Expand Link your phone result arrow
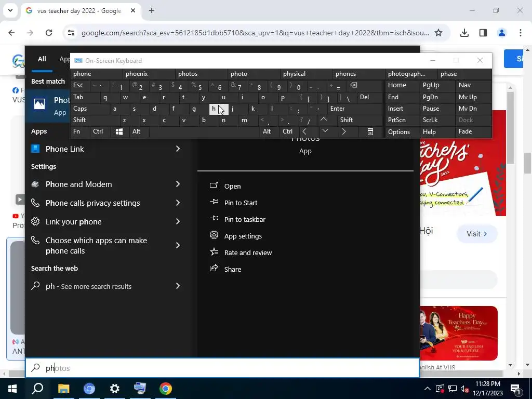The height and width of the screenshot is (399, 532). [x=178, y=221]
